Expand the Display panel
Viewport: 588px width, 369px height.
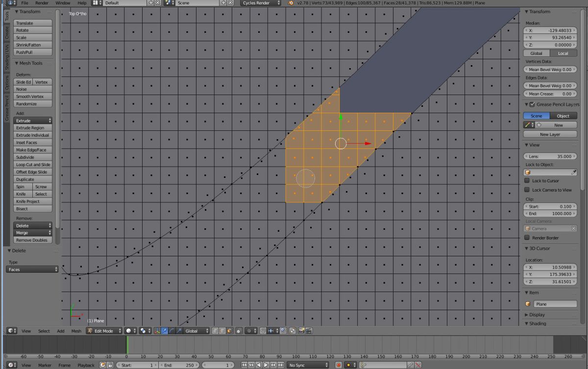pyautogui.click(x=534, y=315)
